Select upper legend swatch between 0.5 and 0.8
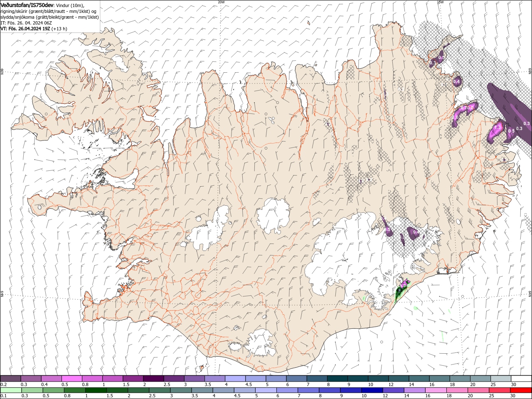This screenshot has width=532, height=399. (71, 378)
